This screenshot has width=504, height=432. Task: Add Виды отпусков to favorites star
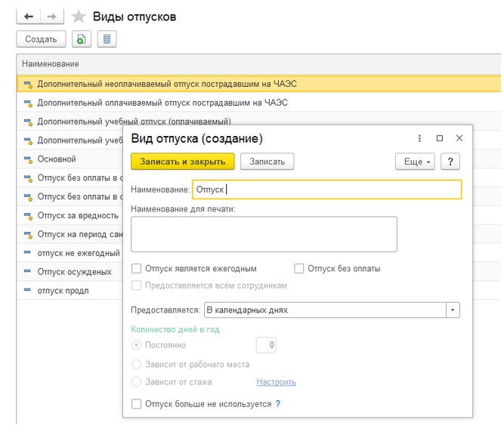point(79,16)
